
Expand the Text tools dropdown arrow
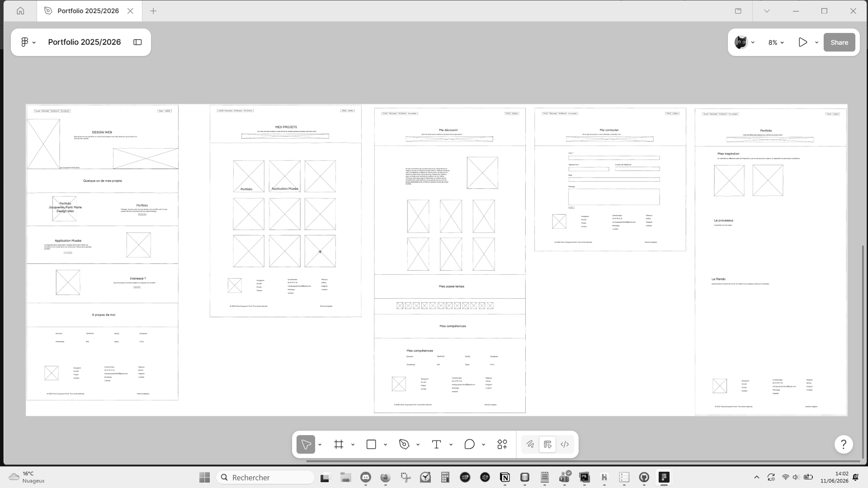[x=451, y=445]
